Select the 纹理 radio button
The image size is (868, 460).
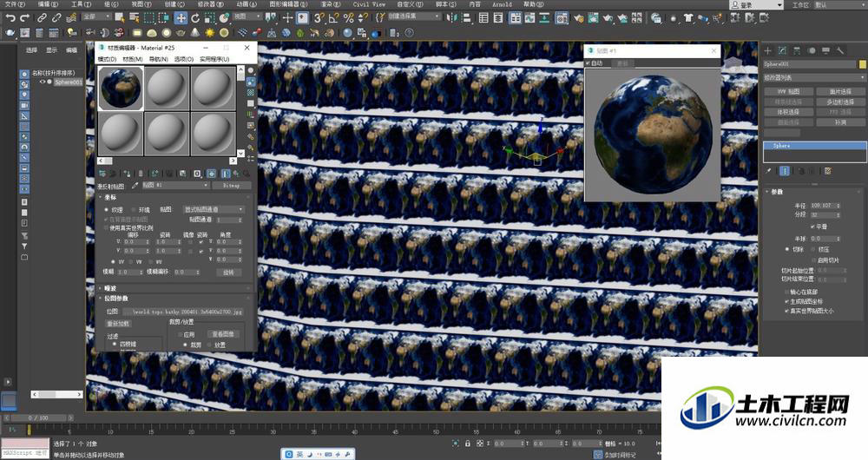click(106, 210)
